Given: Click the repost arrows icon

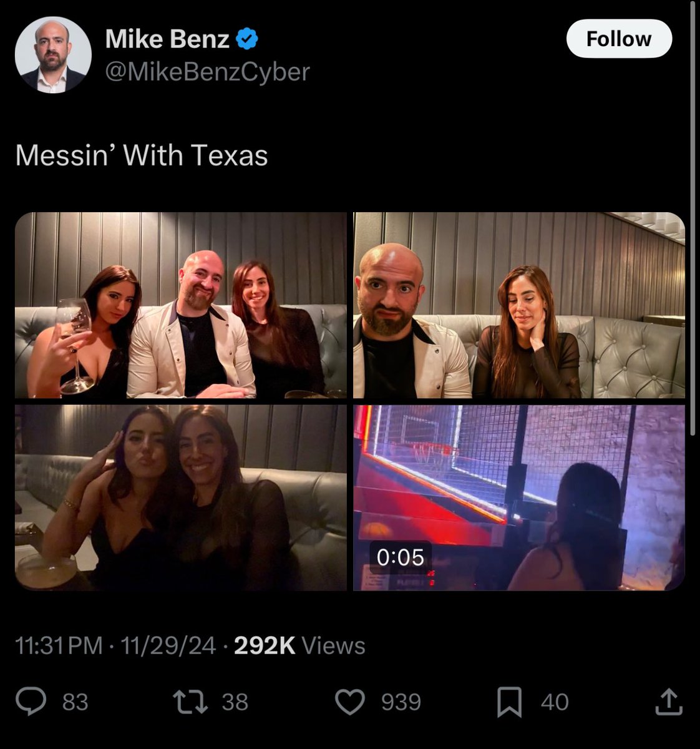Looking at the screenshot, I should pyautogui.click(x=190, y=702).
